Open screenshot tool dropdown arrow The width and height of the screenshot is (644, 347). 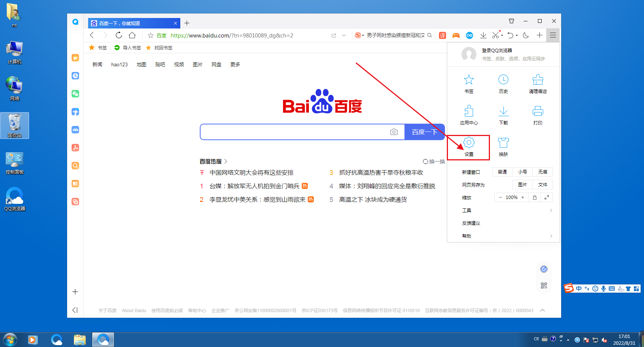502,36
